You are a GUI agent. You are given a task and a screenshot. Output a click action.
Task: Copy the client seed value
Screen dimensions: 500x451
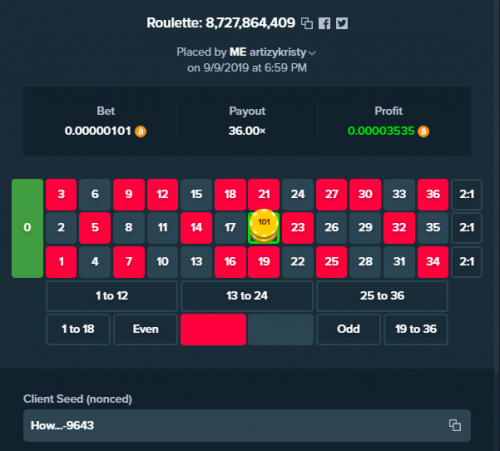pos(455,425)
